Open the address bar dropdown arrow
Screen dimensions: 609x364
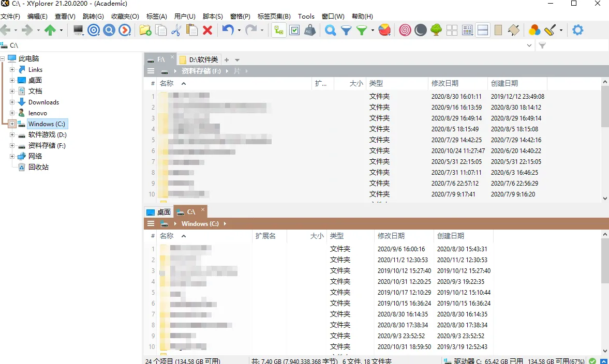point(529,45)
